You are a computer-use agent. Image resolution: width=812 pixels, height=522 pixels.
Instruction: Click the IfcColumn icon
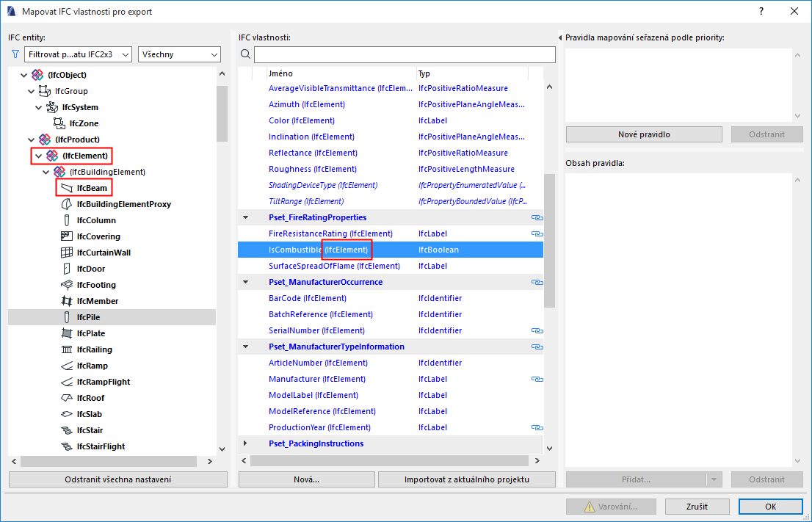[x=67, y=220]
